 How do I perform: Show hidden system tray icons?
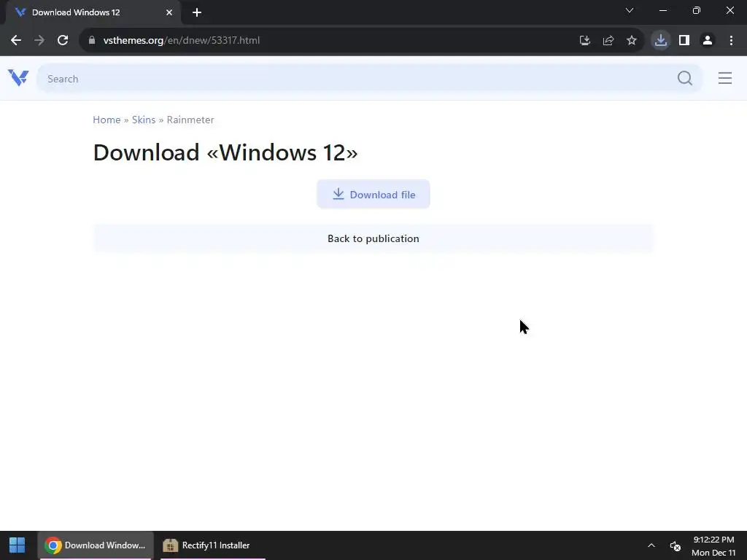click(651, 545)
